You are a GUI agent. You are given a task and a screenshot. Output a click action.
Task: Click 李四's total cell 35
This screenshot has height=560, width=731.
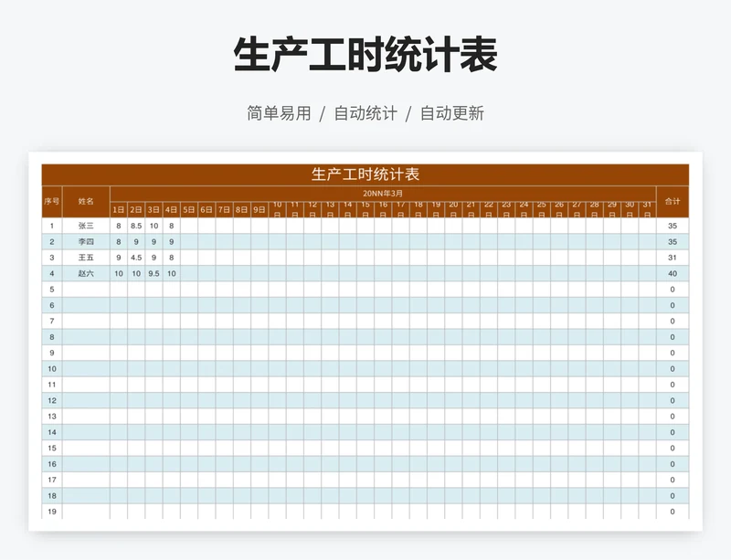(673, 241)
